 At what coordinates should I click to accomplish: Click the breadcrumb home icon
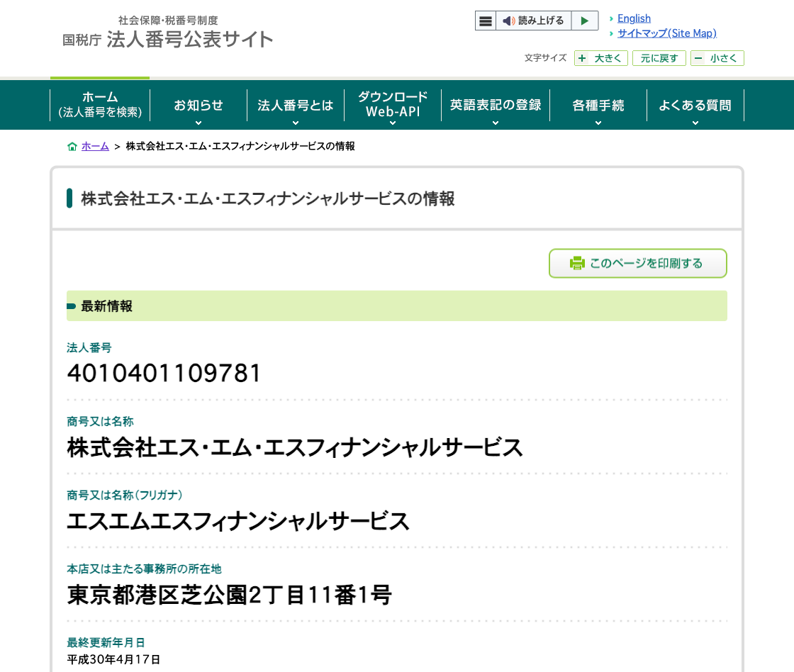(x=72, y=146)
